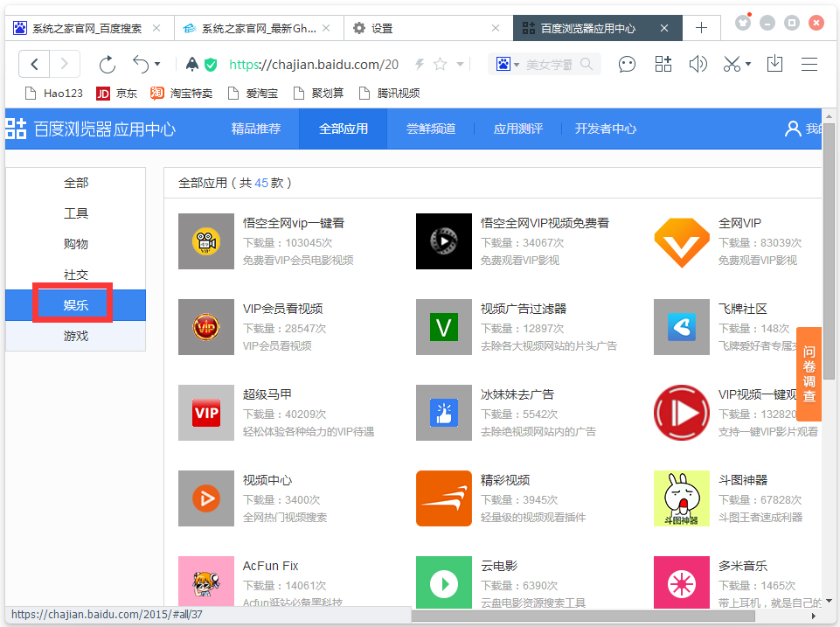Bookmark page with the star icon
The height and width of the screenshot is (627, 840).
(441, 65)
